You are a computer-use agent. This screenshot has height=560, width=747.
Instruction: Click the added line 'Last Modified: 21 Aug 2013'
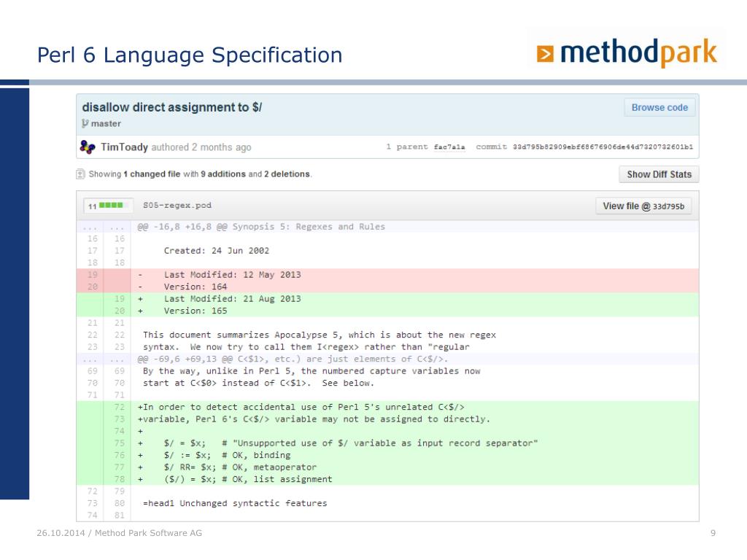[388, 299]
